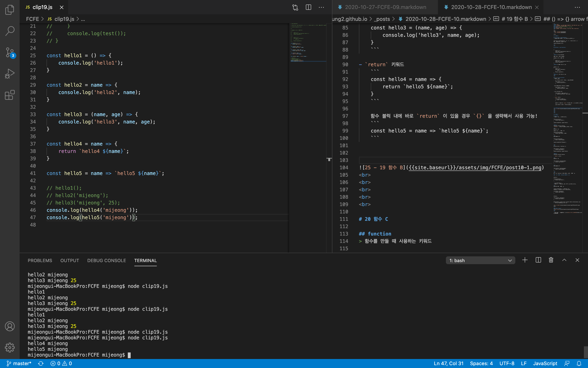Maximize the panel with up chevron
Image resolution: width=588 pixels, height=368 pixels.
pyautogui.click(x=564, y=260)
